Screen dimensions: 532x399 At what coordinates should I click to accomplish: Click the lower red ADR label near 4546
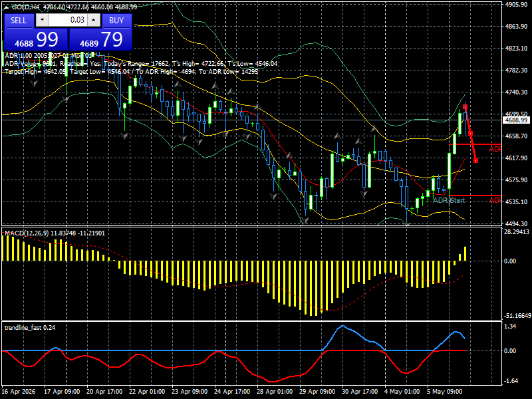click(495, 200)
